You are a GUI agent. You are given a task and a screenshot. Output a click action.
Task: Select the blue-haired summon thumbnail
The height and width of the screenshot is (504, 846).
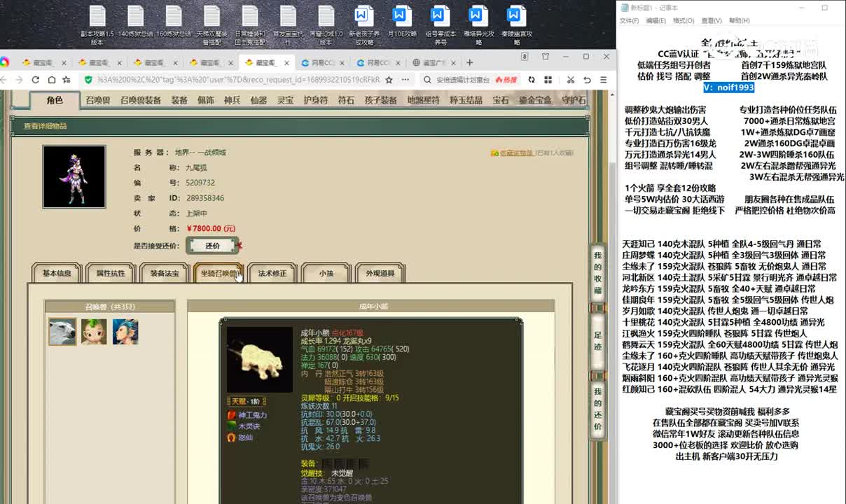(125, 332)
